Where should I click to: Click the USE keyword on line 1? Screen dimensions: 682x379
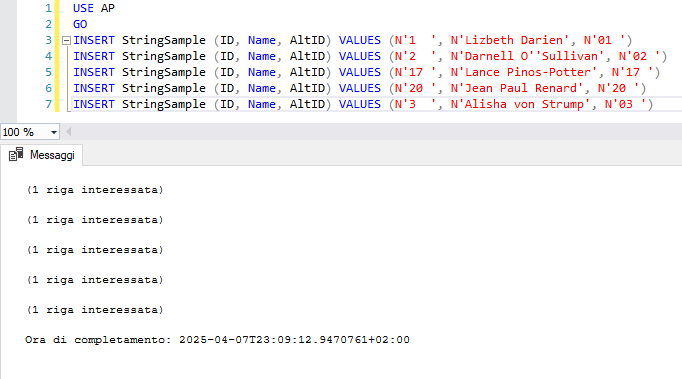point(83,8)
